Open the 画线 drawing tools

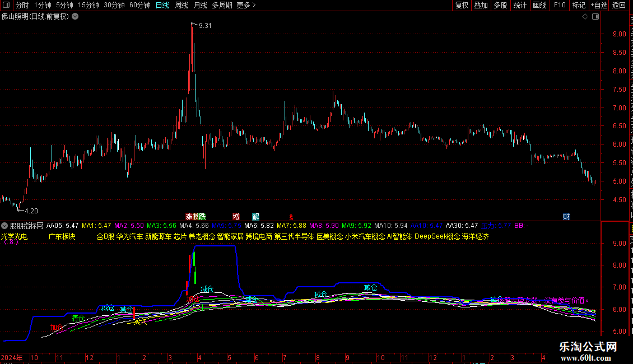(540, 5)
